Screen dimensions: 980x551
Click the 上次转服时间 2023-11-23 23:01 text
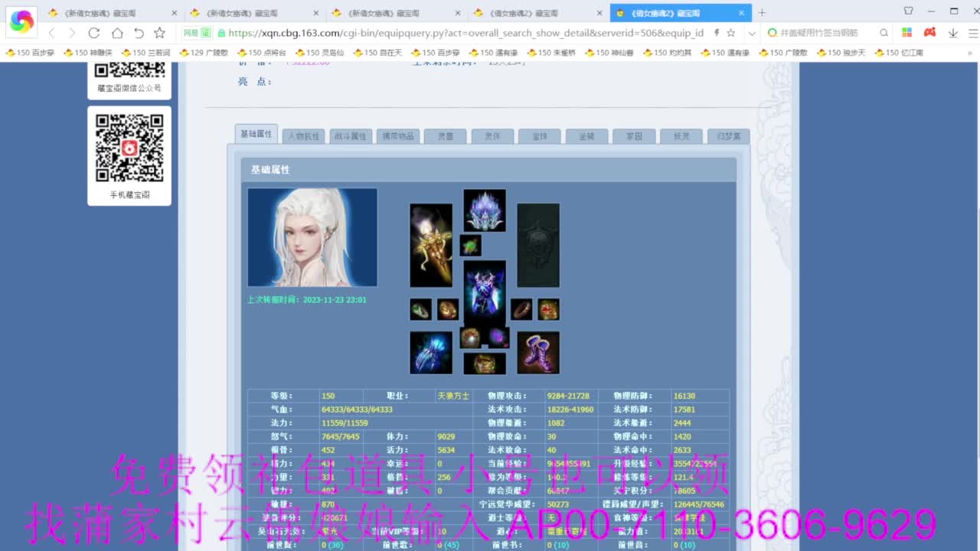click(306, 300)
